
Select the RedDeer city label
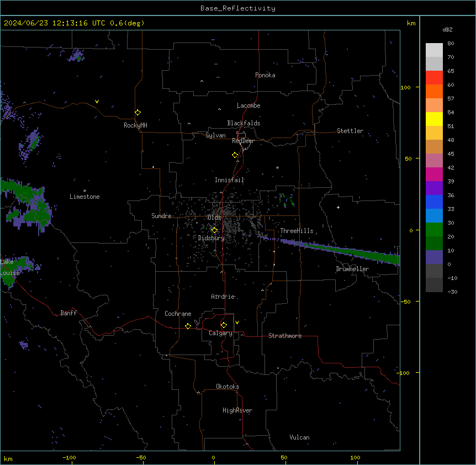coord(243,141)
